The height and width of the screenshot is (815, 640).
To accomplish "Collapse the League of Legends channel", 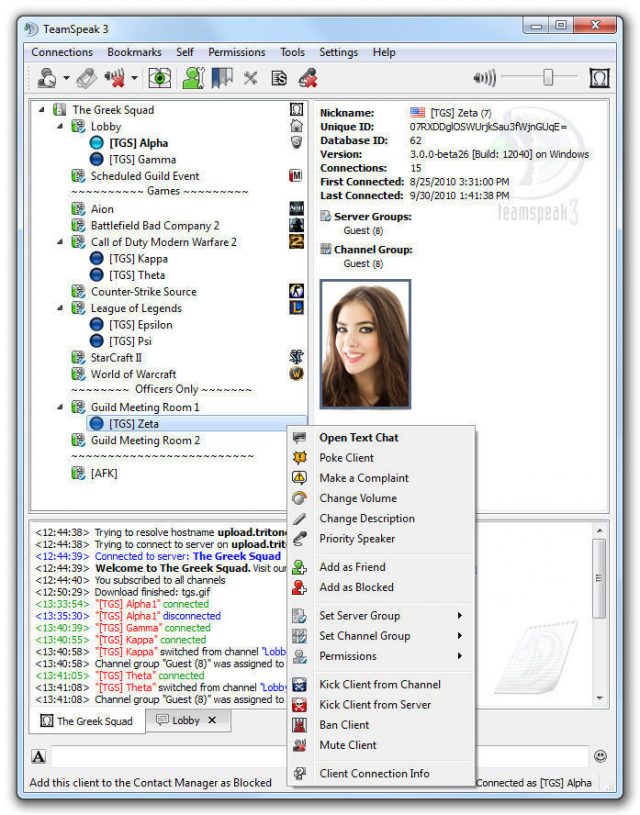I will [x=60, y=309].
